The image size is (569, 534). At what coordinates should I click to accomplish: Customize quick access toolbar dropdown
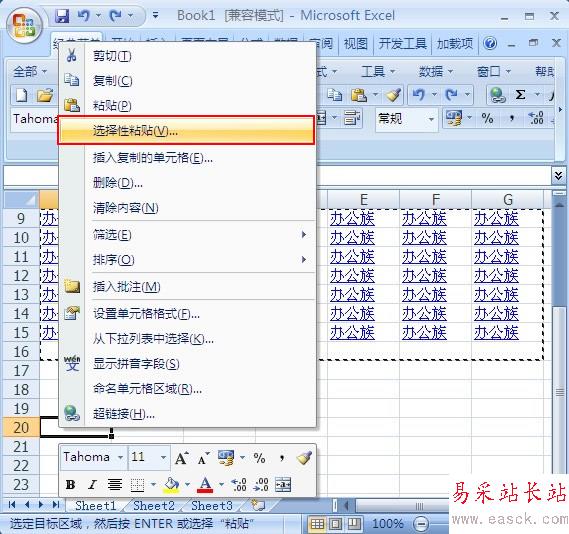(155, 16)
